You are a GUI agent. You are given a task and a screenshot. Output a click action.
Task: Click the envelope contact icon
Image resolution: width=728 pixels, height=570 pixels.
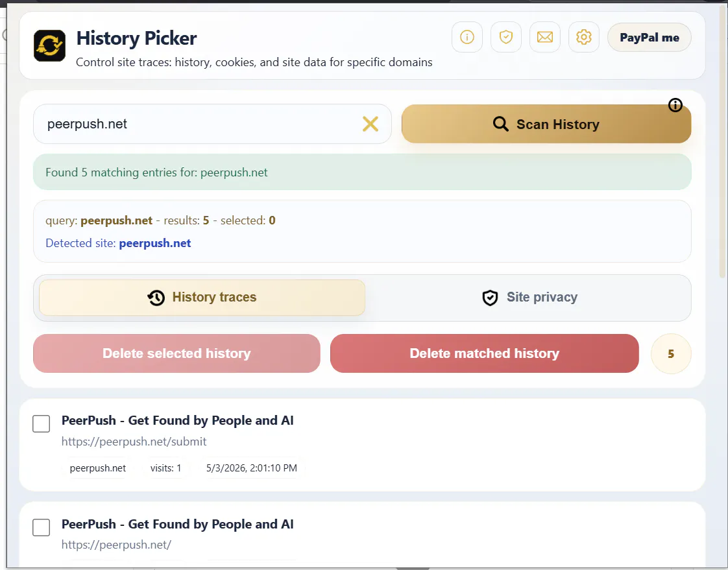tap(545, 37)
